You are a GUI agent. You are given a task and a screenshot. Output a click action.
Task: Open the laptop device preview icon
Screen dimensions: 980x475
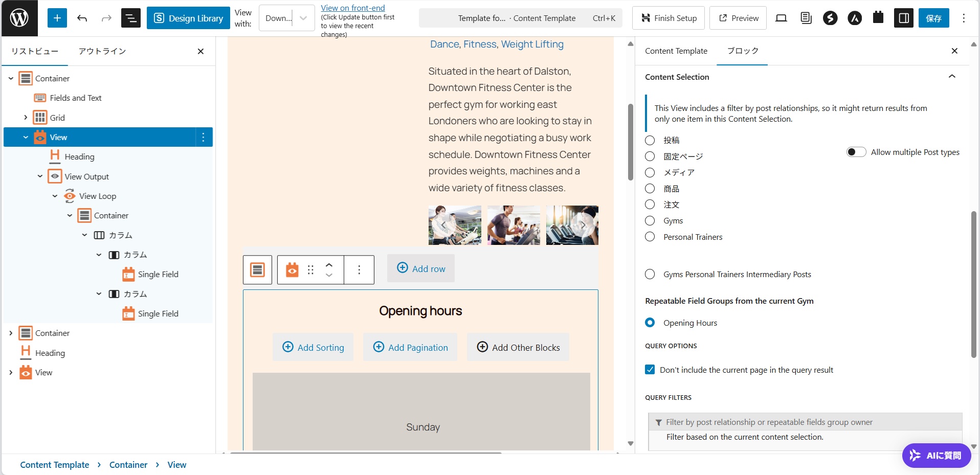pos(781,18)
